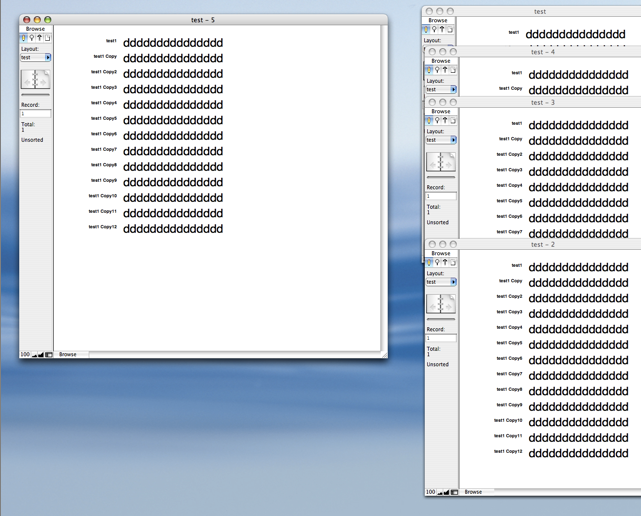Select Browse mode pencil in test - 5 window
Image resolution: width=641 pixels, height=516 pixels.
pos(24,38)
